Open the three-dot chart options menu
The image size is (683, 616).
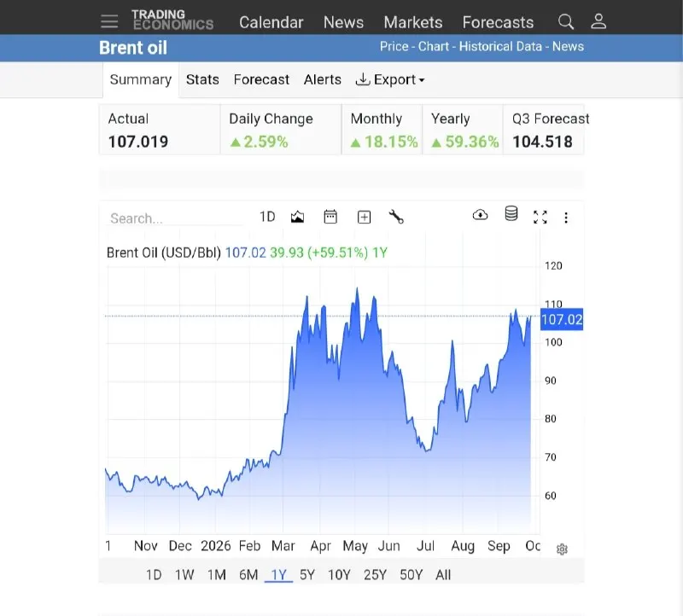point(566,218)
